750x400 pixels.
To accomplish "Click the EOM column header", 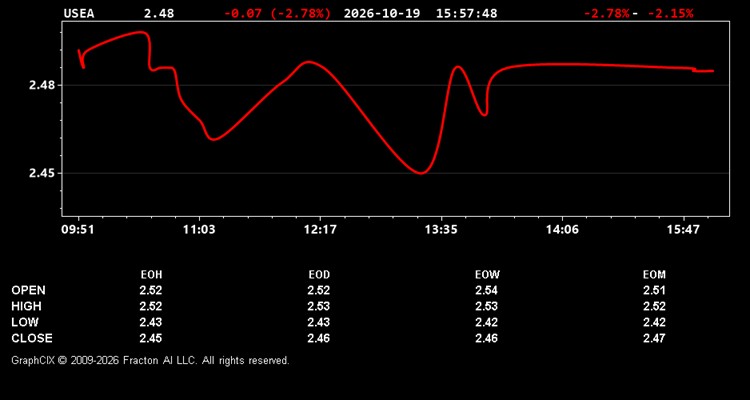I will point(654,275).
